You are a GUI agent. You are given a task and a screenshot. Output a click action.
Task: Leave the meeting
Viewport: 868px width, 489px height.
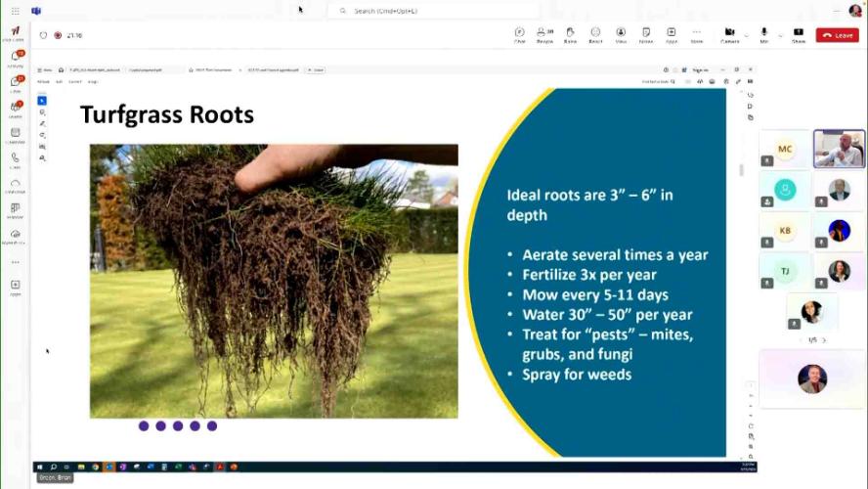pyautogui.click(x=838, y=35)
